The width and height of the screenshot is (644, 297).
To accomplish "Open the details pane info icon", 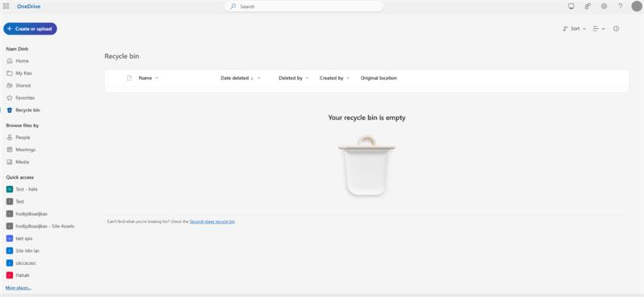I will click(x=616, y=29).
